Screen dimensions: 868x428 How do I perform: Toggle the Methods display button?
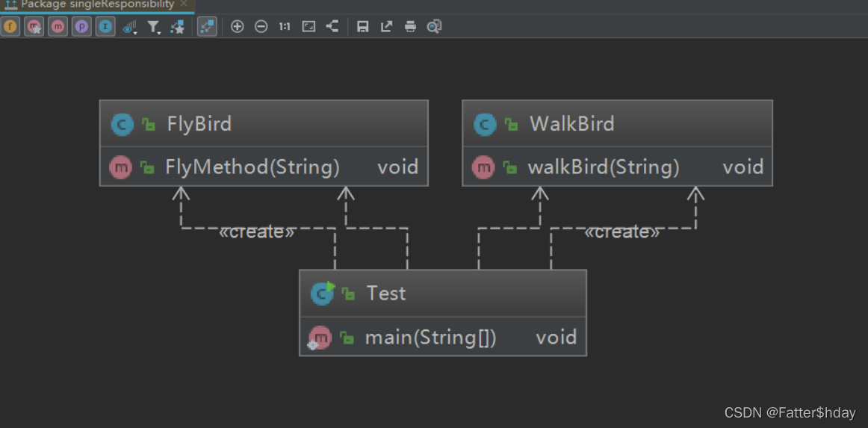point(58,27)
